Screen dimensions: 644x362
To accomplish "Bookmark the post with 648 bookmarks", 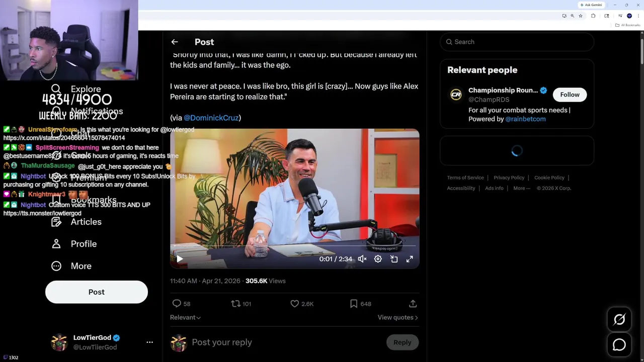I will [360, 304].
